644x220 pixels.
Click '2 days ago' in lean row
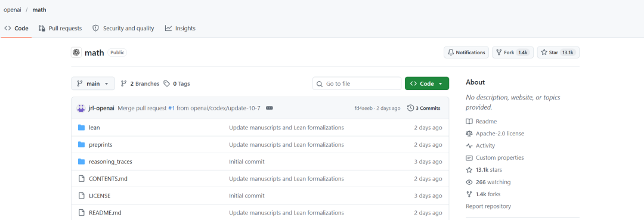click(428, 128)
